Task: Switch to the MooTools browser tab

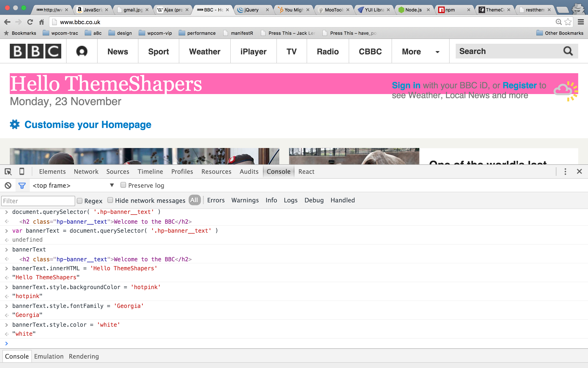Action: (x=334, y=10)
